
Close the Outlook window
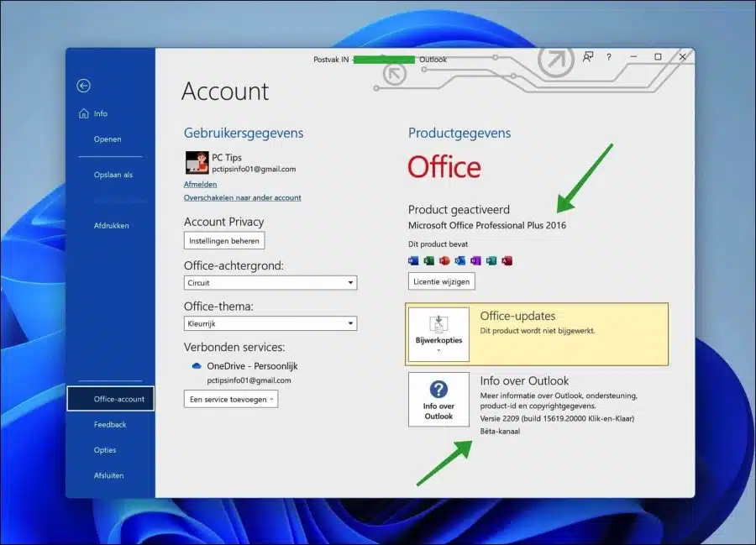tap(682, 57)
